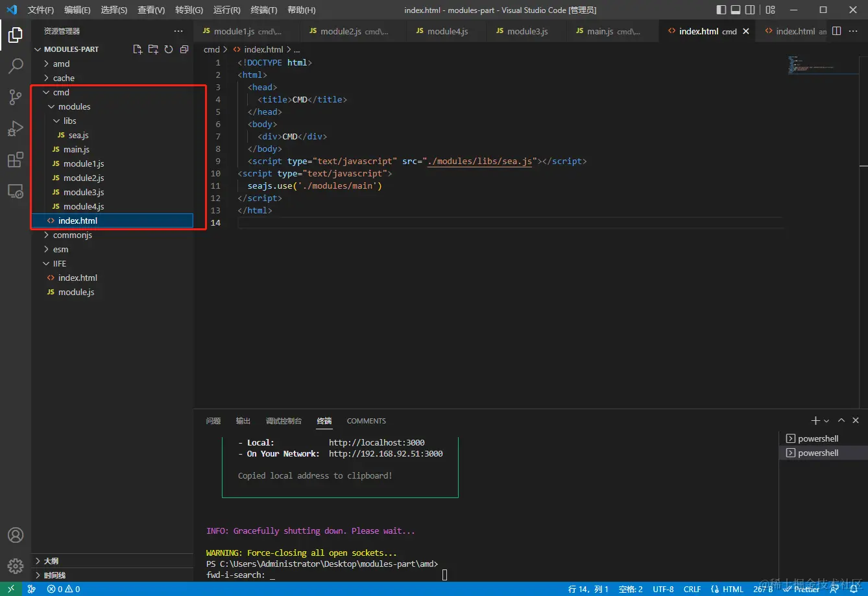Open the Explorer view in activity bar
This screenshot has height=596, width=868.
pyautogui.click(x=16, y=34)
